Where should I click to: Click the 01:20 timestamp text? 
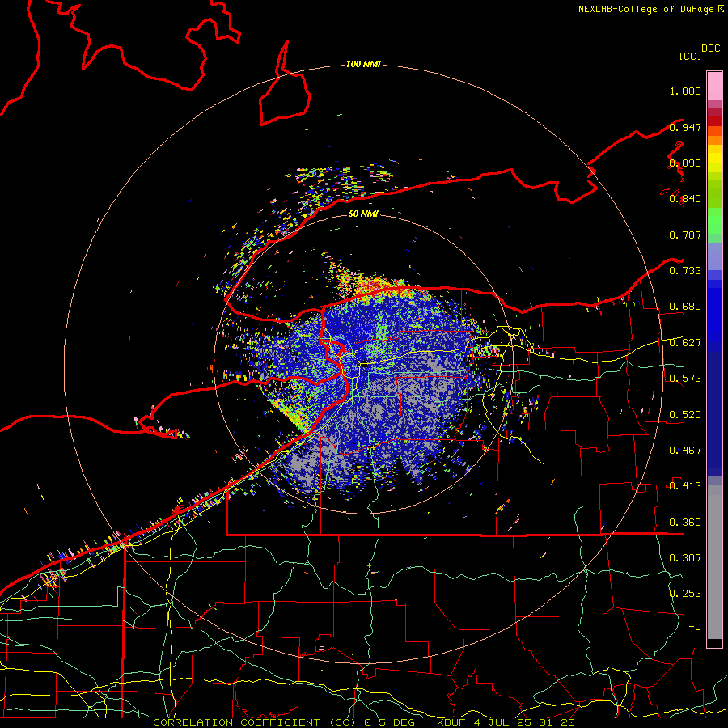(x=557, y=722)
